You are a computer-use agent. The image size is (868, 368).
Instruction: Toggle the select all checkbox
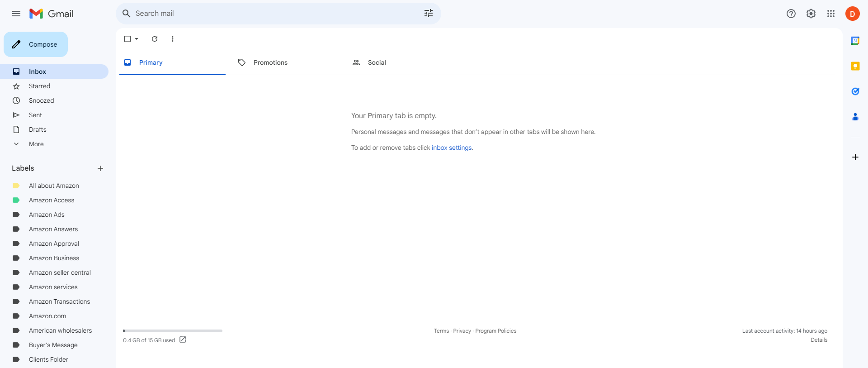click(127, 39)
